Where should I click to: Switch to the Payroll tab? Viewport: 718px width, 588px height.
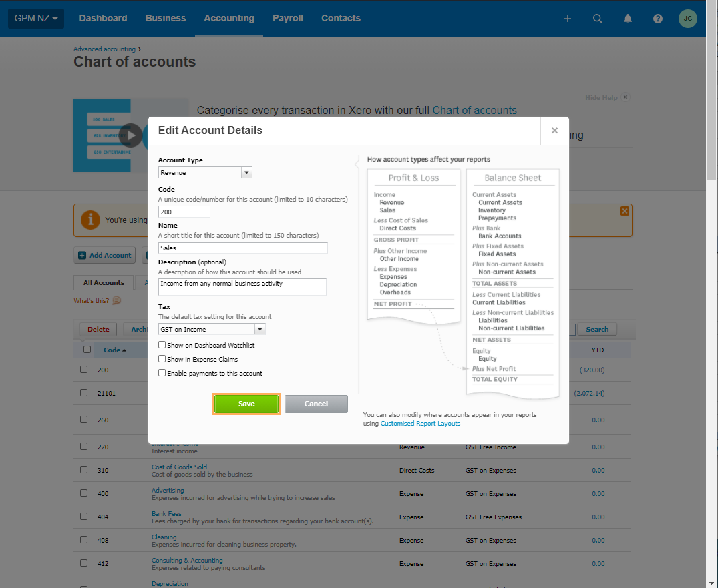point(288,19)
